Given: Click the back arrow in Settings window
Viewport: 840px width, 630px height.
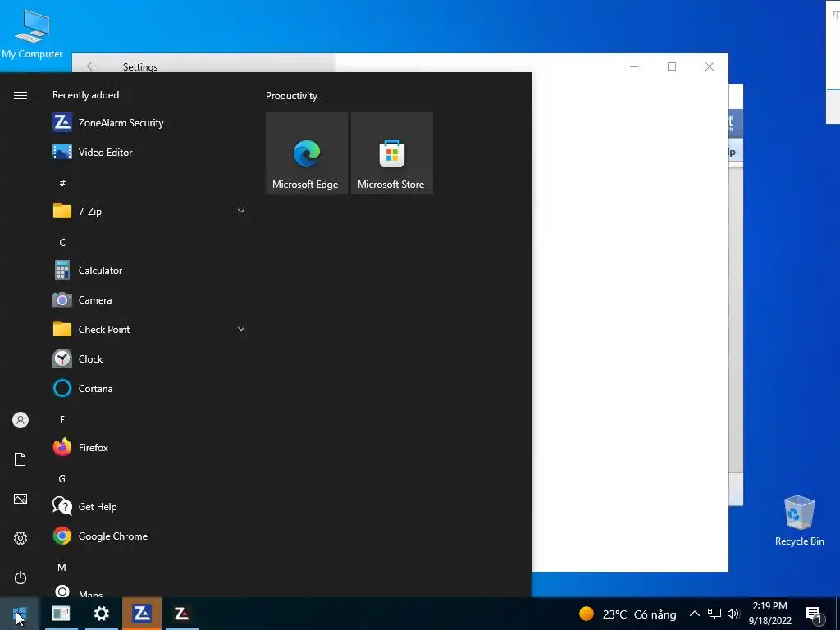Looking at the screenshot, I should coord(92,66).
